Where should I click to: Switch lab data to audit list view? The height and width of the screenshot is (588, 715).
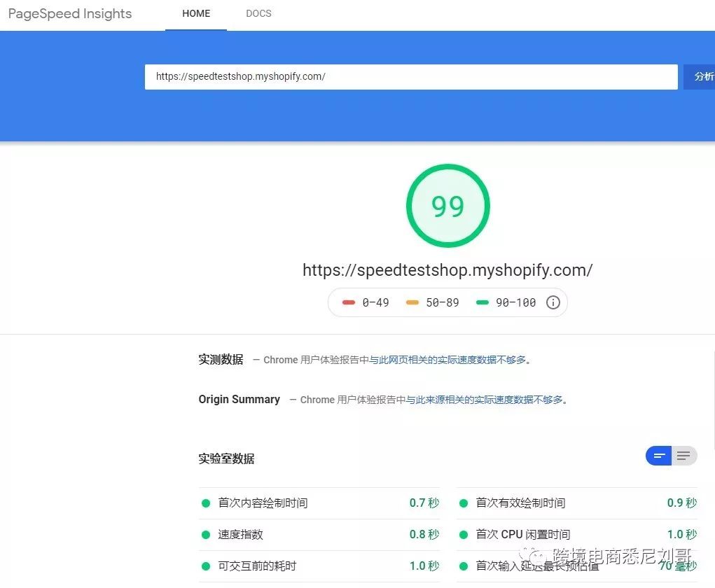pos(684,456)
